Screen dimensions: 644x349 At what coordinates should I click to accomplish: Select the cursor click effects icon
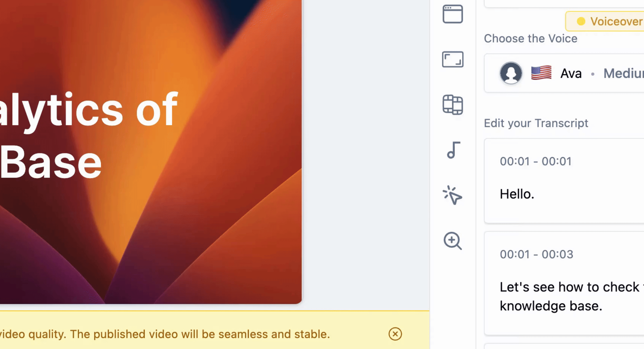pyautogui.click(x=452, y=195)
